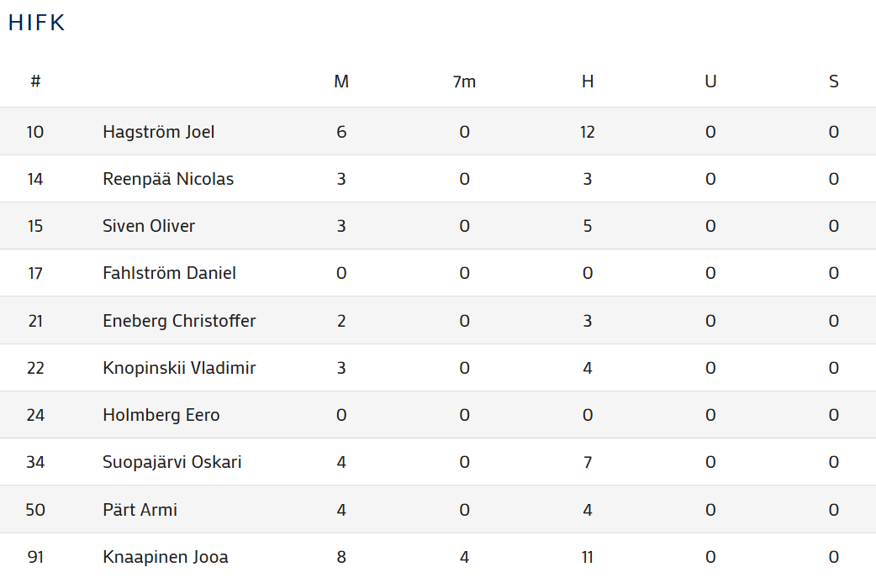
Task: Click Knopinskii Vladimir's name
Action: click(179, 368)
